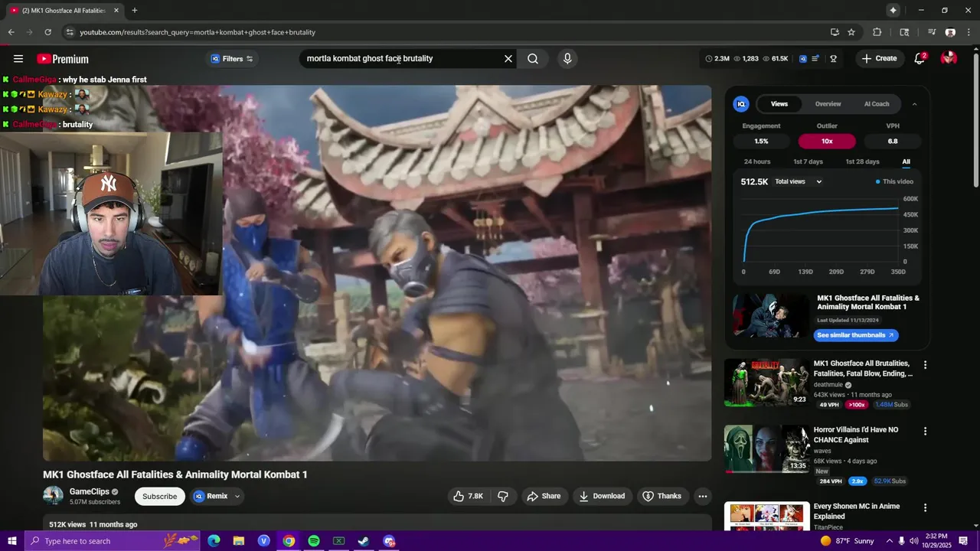This screenshot has height=551, width=980.
Task: Open more actions menu beside Thanks
Action: [x=702, y=496]
